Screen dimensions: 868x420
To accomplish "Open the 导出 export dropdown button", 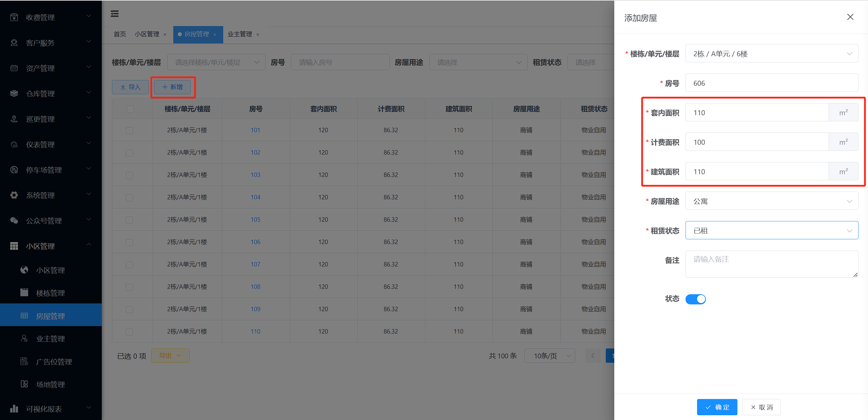I will [x=170, y=356].
